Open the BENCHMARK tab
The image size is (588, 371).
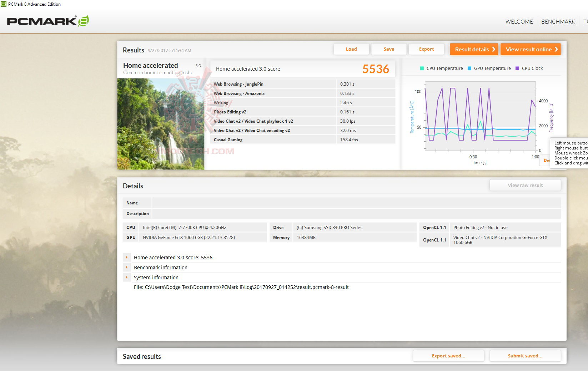(x=558, y=21)
